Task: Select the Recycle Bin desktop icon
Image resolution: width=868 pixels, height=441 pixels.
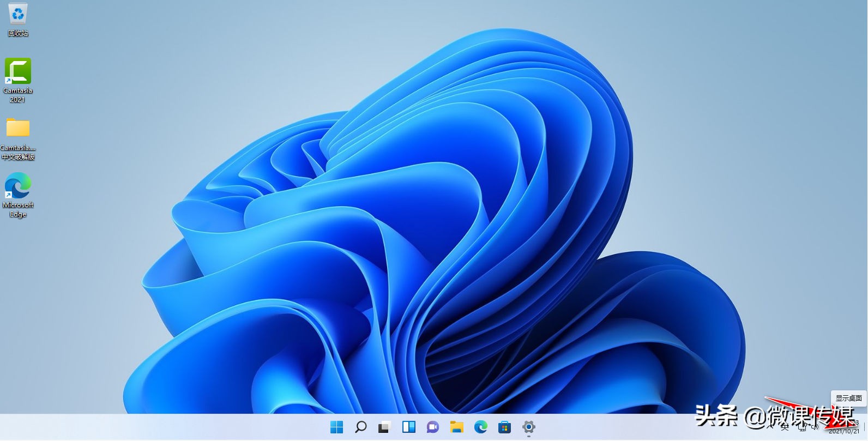Action: (18, 20)
